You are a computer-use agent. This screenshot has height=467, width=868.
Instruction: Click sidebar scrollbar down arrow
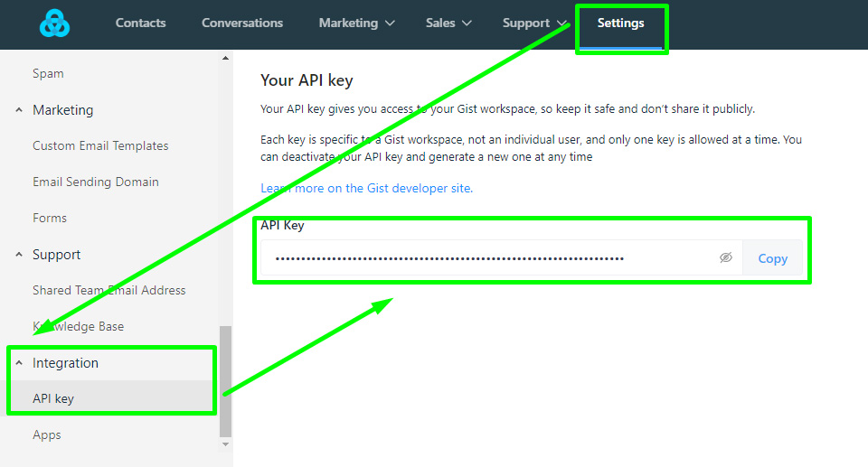tap(225, 444)
